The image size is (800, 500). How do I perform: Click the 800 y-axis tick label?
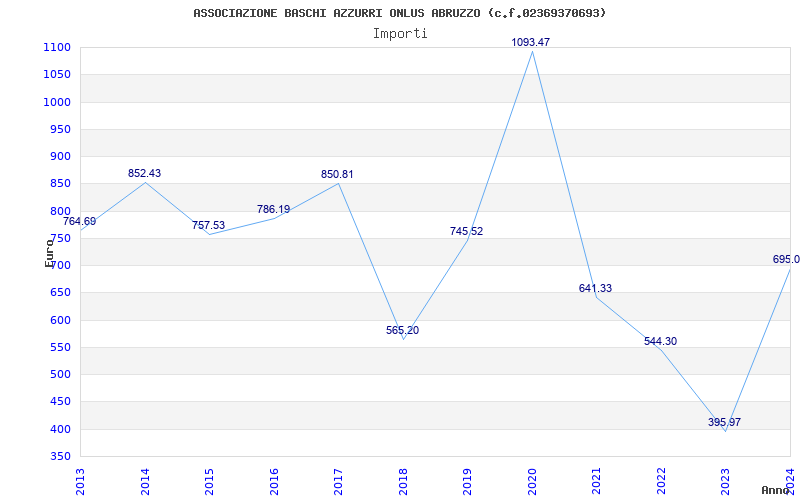61,211
